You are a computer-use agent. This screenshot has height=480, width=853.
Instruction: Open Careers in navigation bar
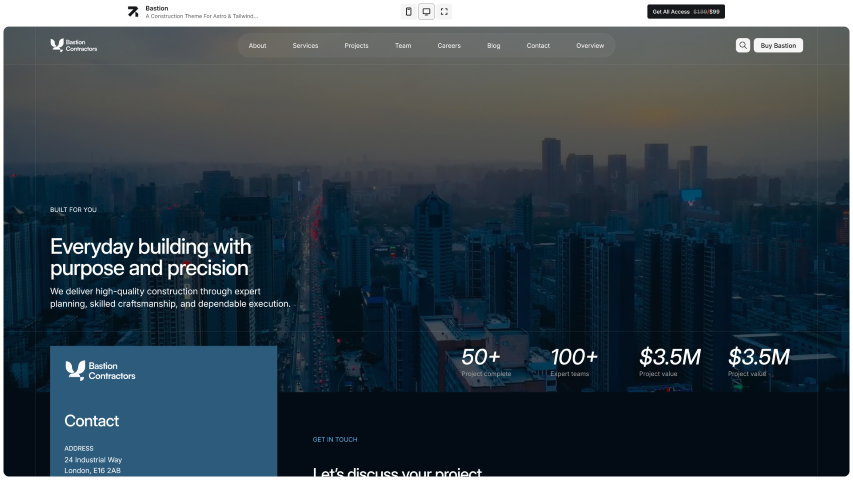coord(449,45)
